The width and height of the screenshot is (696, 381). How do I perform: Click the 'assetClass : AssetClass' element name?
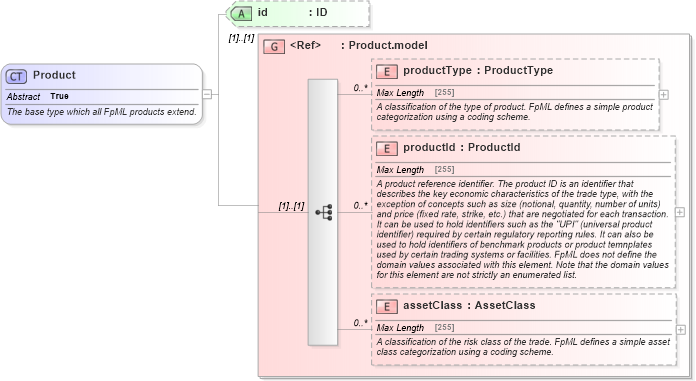coord(469,305)
